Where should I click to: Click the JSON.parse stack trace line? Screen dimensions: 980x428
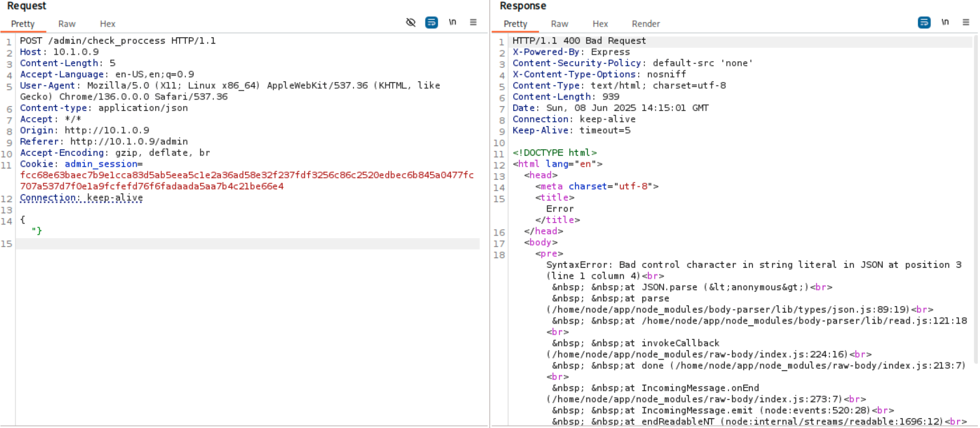click(692, 287)
